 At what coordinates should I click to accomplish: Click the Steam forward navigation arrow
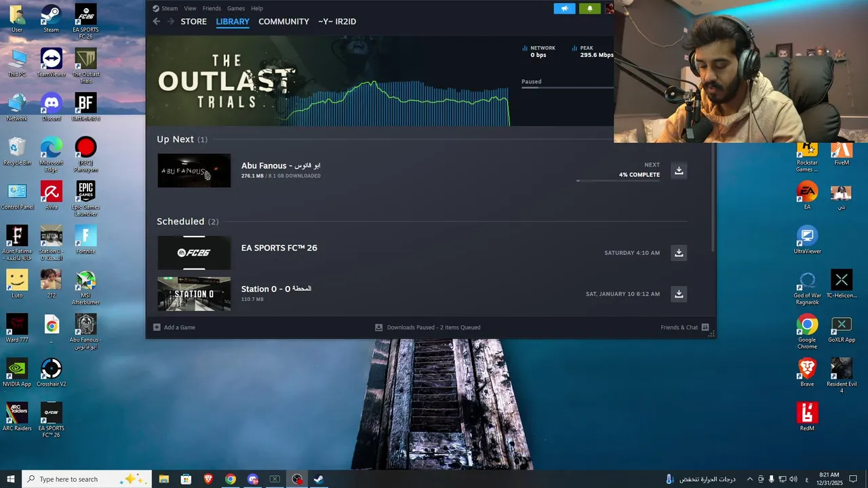pos(171,22)
